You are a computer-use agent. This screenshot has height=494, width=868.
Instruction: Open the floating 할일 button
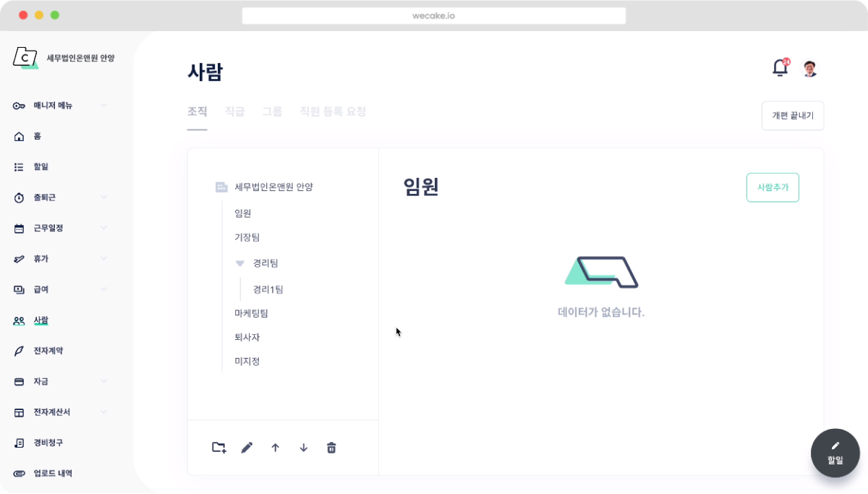click(835, 453)
